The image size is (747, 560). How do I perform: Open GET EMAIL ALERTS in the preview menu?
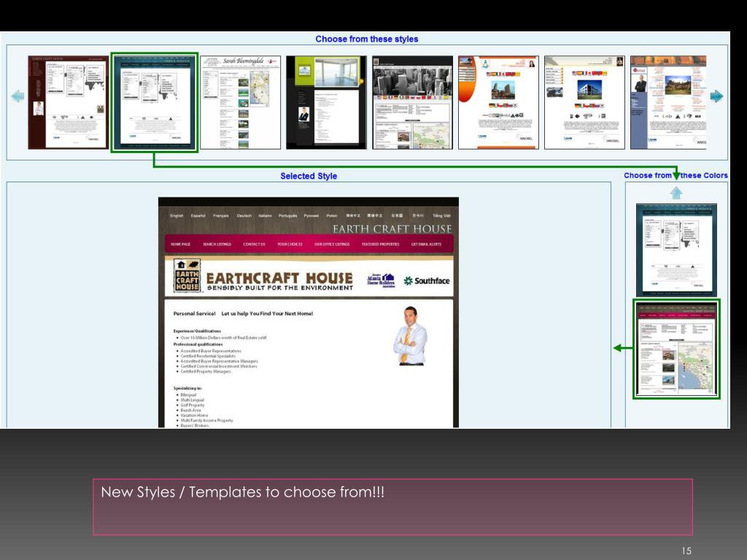click(x=426, y=244)
